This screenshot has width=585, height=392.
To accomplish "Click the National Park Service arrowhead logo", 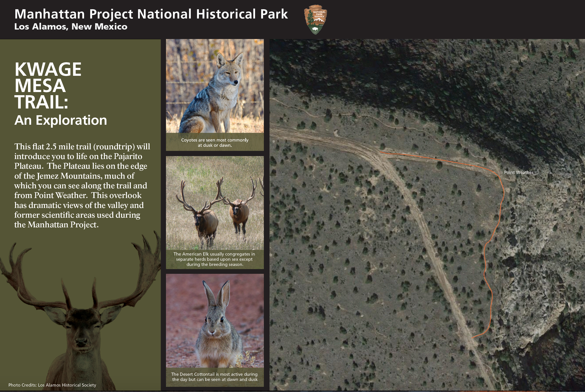I will pos(315,19).
